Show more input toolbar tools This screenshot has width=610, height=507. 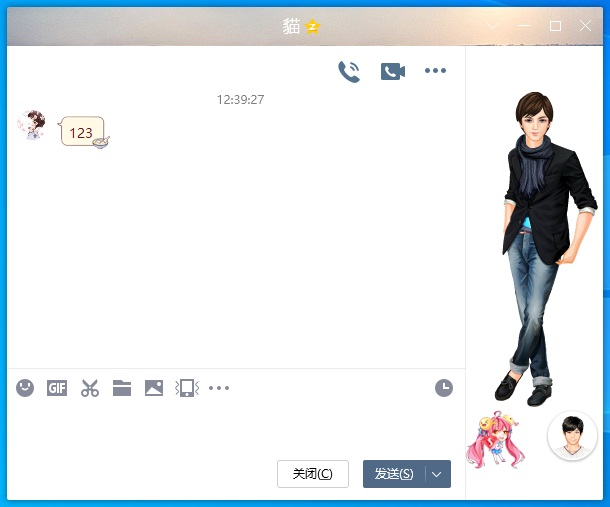click(x=219, y=388)
